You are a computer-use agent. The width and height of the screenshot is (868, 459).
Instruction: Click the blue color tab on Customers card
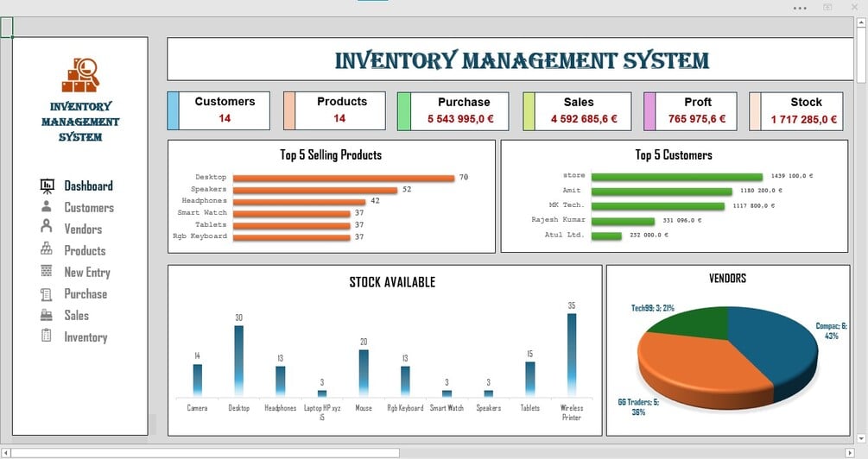click(x=174, y=110)
